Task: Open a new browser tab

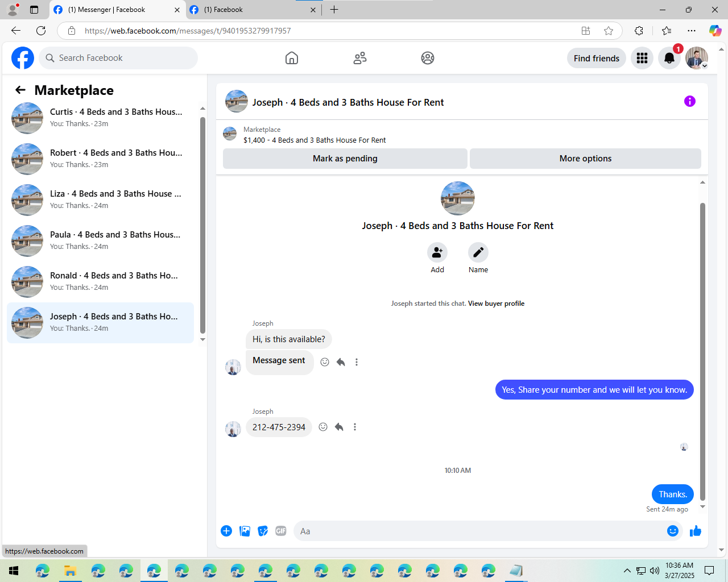Action: pos(334,10)
